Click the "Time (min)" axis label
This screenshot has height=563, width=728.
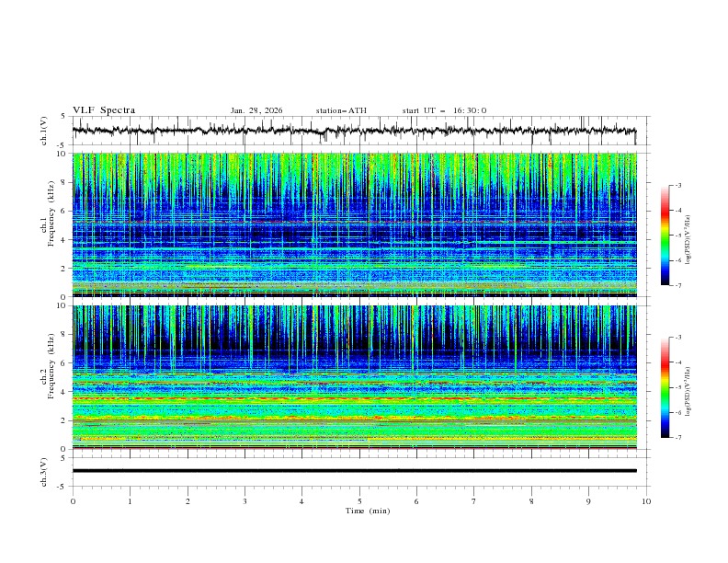click(368, 511)
